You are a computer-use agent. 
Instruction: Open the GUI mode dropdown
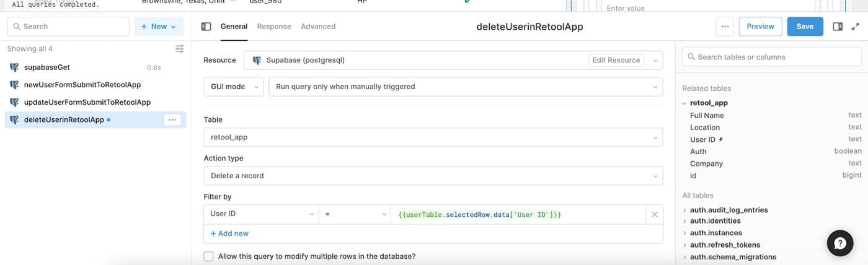tap(234, 87)
